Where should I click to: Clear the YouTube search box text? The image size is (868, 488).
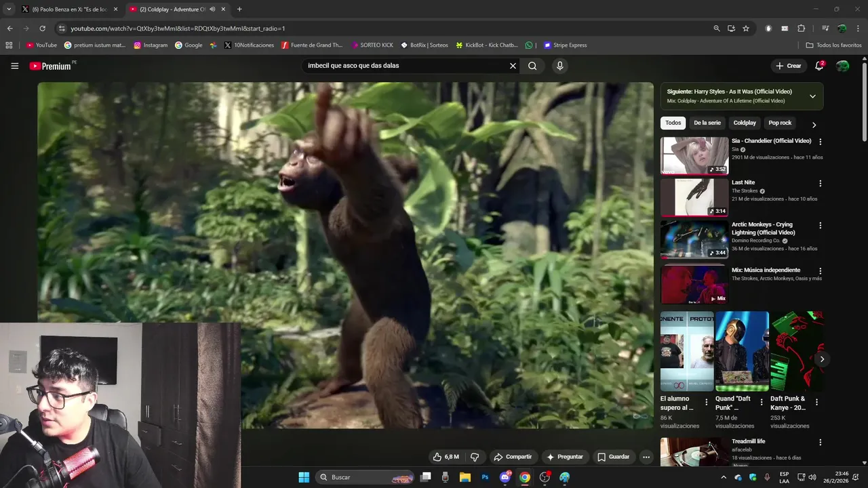tap(513, 66)
